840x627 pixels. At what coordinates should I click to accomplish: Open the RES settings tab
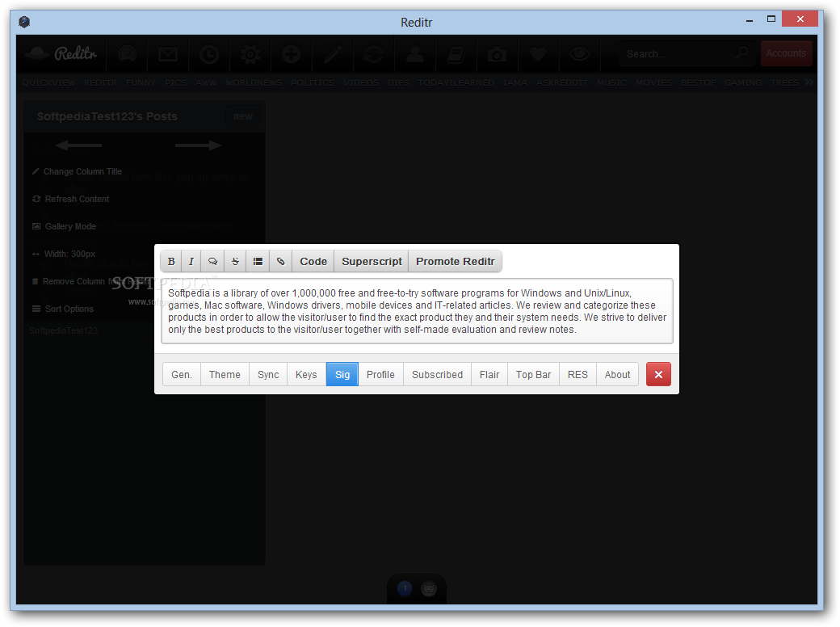point(577,375)
